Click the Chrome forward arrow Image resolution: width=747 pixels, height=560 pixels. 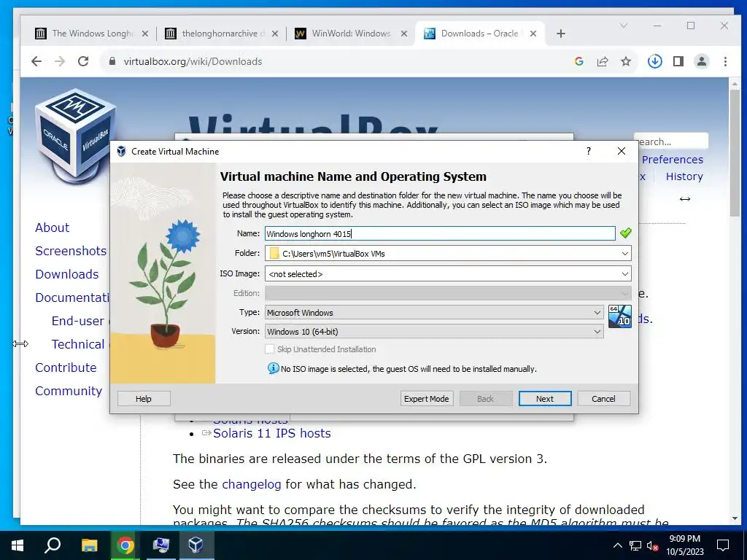[x=60, y=61]
